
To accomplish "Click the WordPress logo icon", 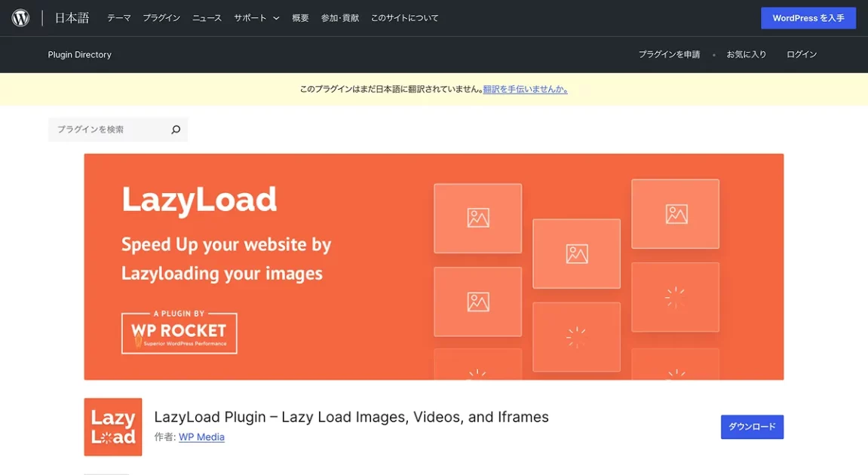I will pyautogui.click(x=20, y=18).
